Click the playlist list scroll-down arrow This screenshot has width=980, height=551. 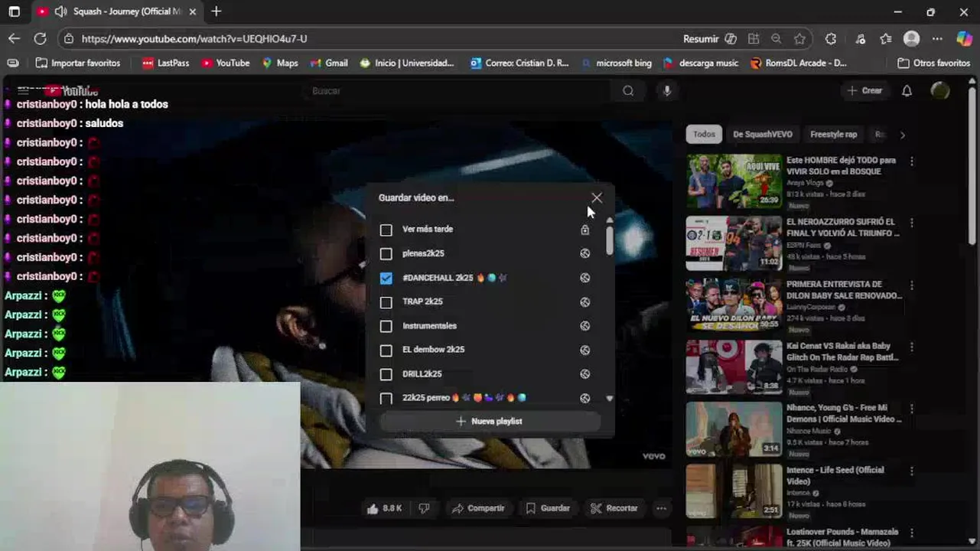point(610,399)
